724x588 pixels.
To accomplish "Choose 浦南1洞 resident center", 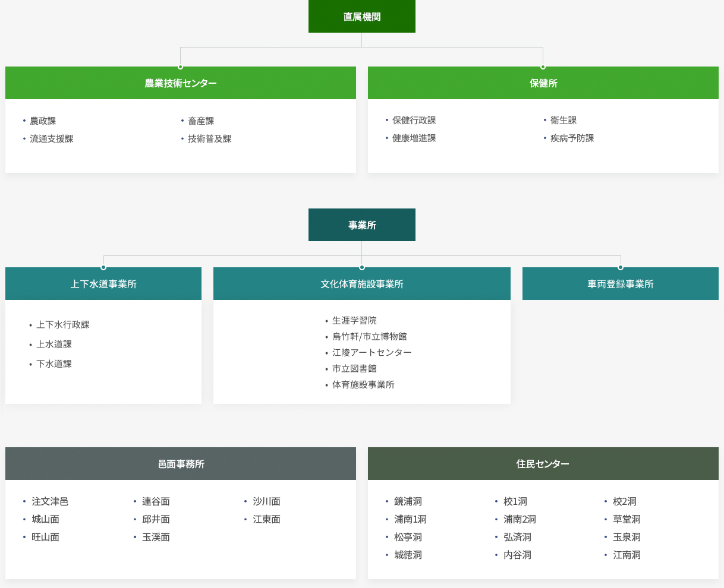I will (411, 519).
